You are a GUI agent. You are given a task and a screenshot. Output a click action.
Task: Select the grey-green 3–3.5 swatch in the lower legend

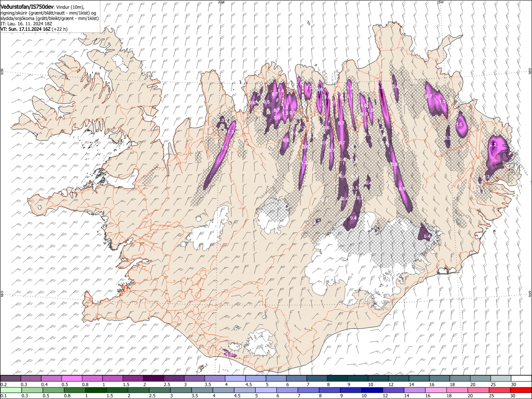[181, 390]
